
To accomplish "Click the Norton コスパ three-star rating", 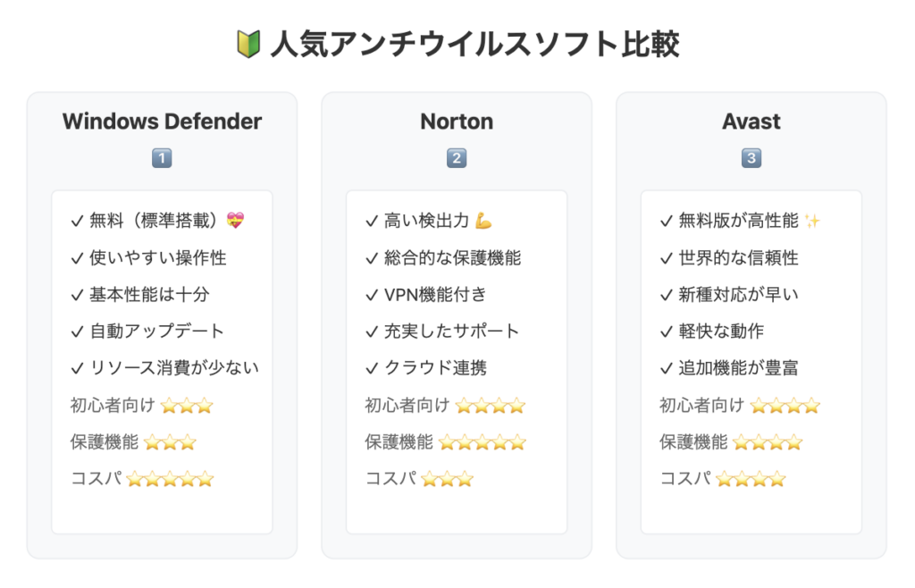I will coord(447,480).
